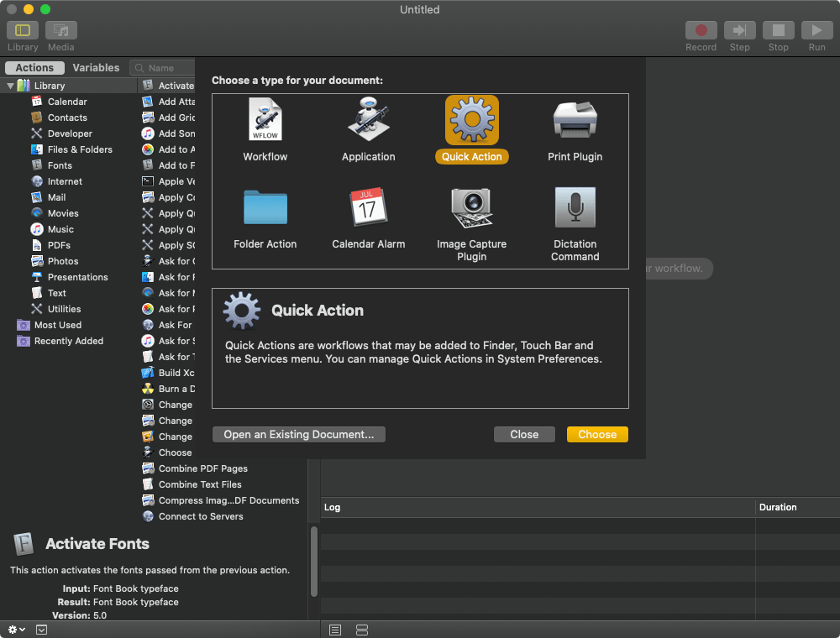Viewport: 840px width, 638px height.
Task: Pick the Folder Action icon
Action: tap(265, 208)
